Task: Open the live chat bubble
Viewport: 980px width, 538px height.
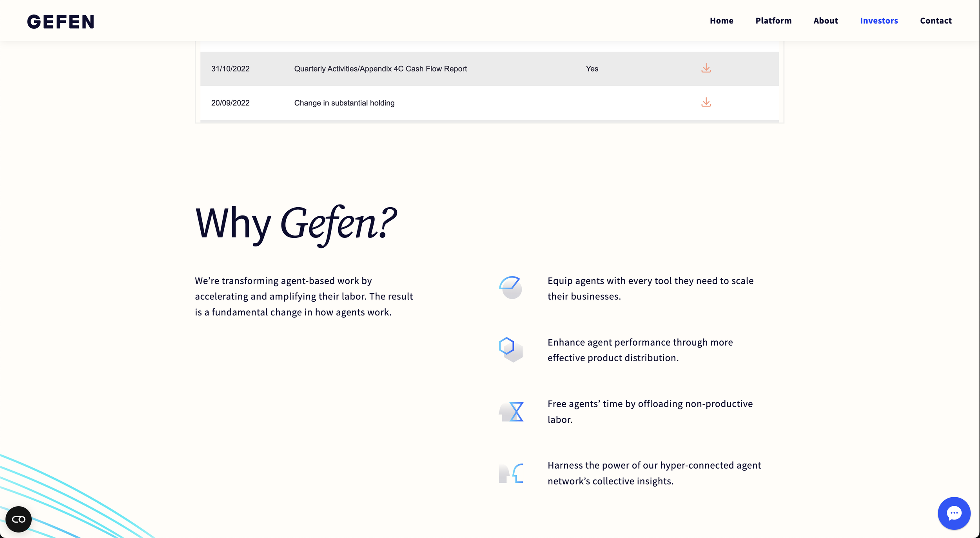Action: click(954, 513)
